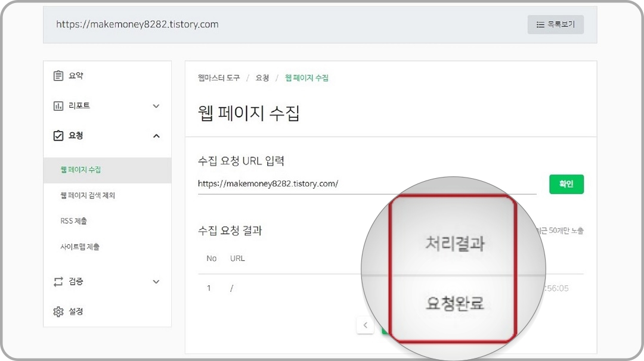This screenshot has height=361, width=644.
Task: Click the list icon on 목록보기 button
Action: tap(540, 24)
